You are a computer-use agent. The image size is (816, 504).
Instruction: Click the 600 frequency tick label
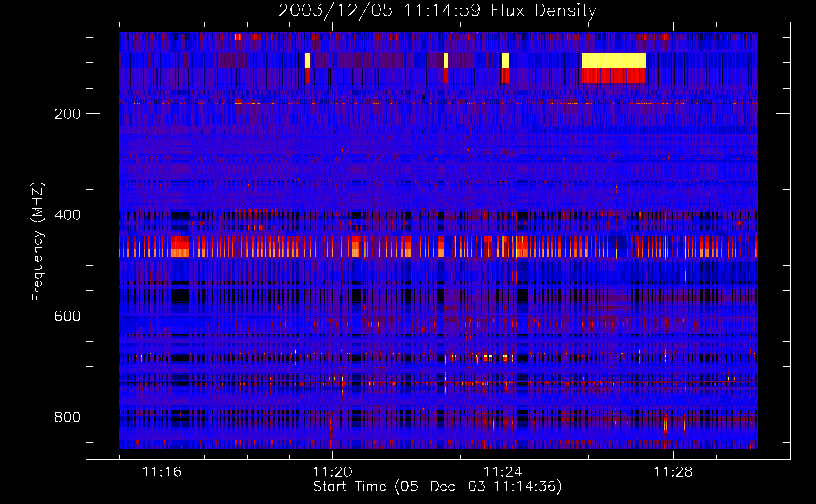point(68,316)
